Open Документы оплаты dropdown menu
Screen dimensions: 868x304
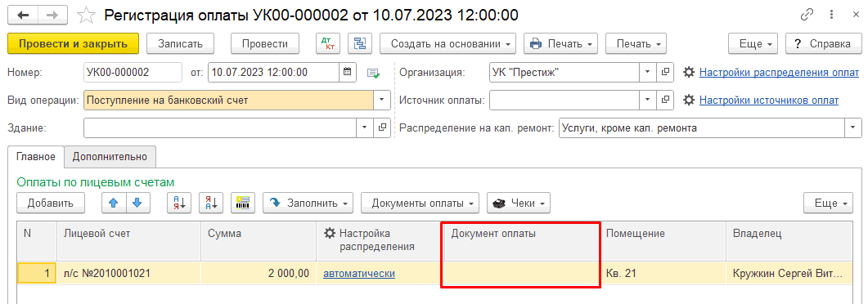421,203
